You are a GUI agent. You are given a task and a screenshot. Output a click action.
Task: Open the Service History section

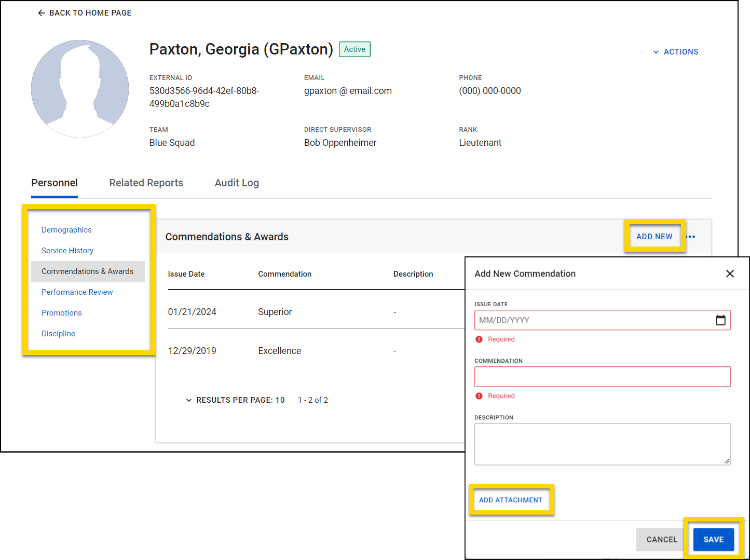pos(67,251)
